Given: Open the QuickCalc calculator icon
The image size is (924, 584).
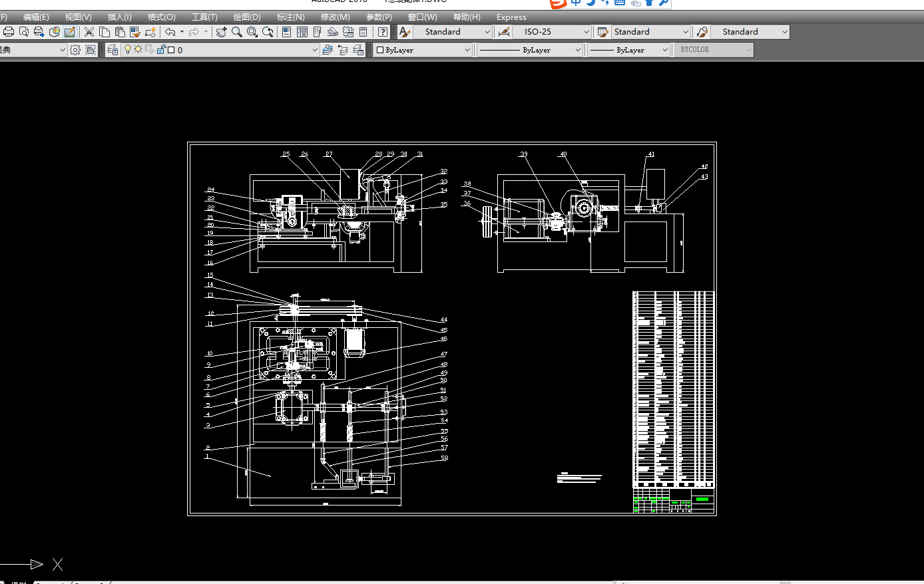Looking at the screenshot, I should point(363,32).
